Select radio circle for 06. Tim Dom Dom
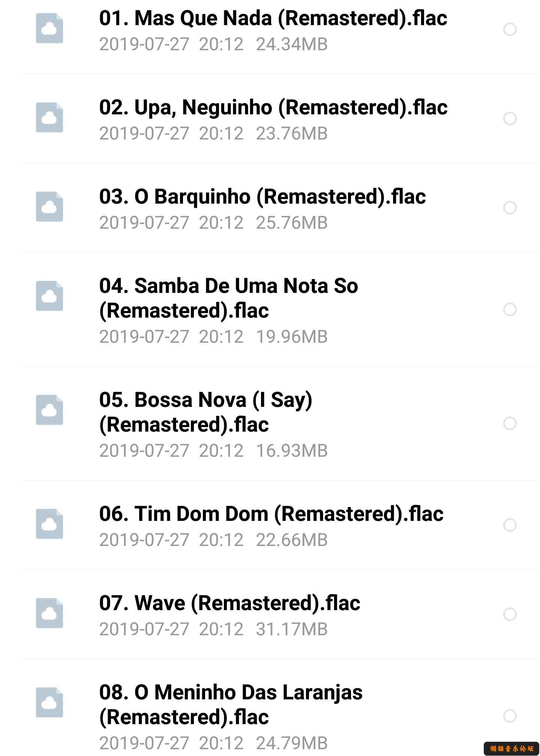Image resolution: width=540 pixels, height=756 pixels. [510, 525]
